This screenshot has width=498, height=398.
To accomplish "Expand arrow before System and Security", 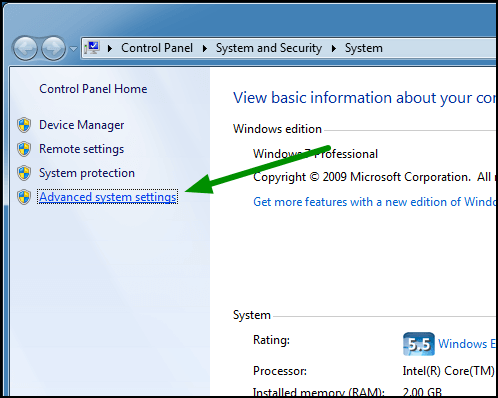I will pyautogui.click(x=205, y=49).
